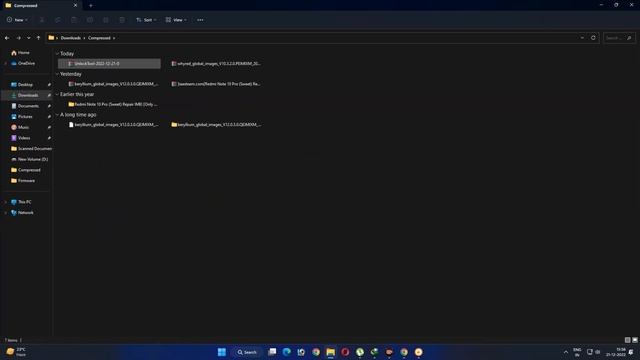The height and width of the screenshot is (360, 640).
Task: Select the beryllium_global_images archive under Yesterday
Action: [x=113, y=84]
